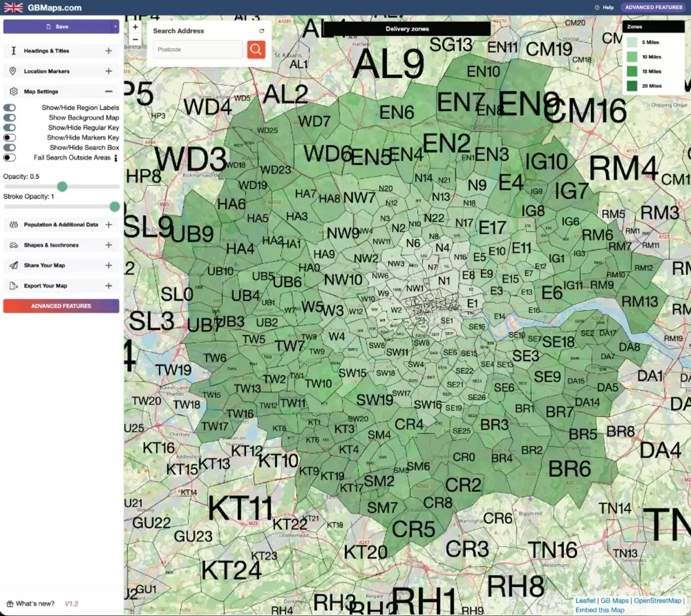
Task: Click the UB9 postcode region on map
Action: click(193, 234)
